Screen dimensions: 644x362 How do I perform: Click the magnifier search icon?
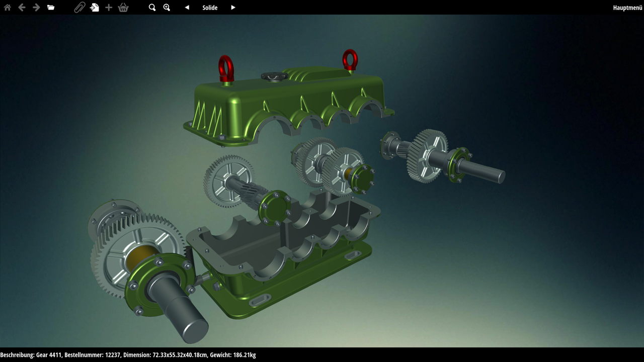(152, 8)
